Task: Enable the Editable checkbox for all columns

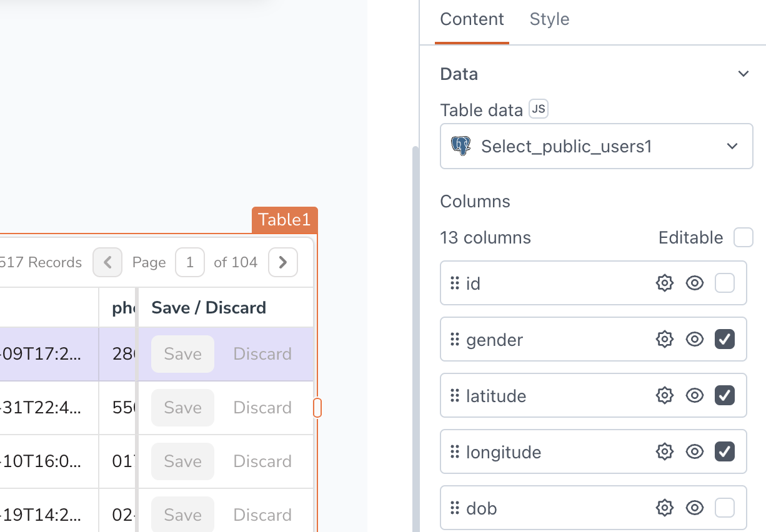Action: click(744, 237)
